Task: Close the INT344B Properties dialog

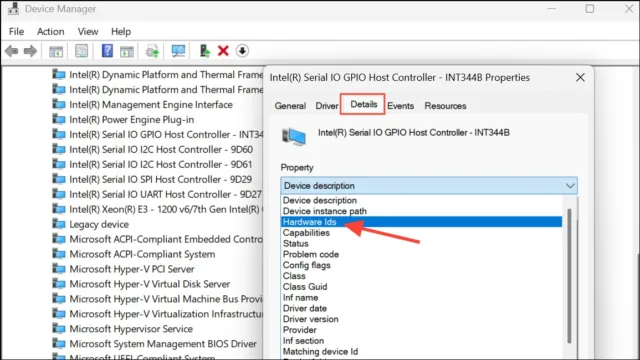Action: 580,78
